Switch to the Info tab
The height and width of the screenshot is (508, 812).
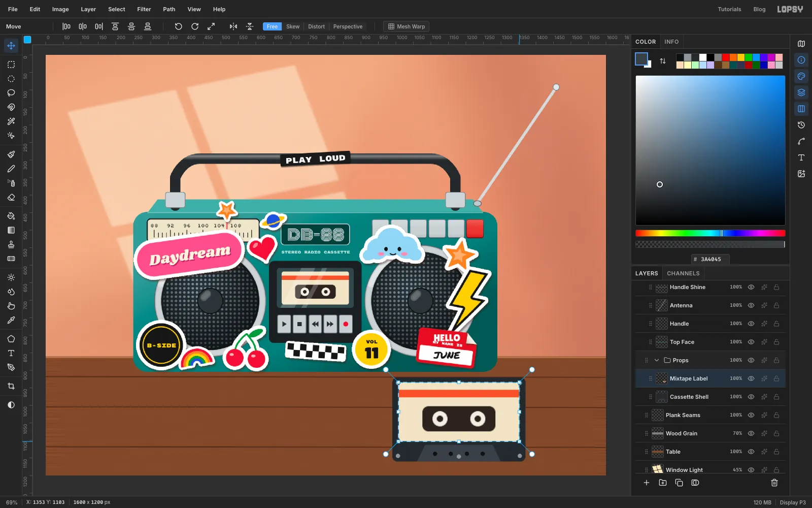671,42
